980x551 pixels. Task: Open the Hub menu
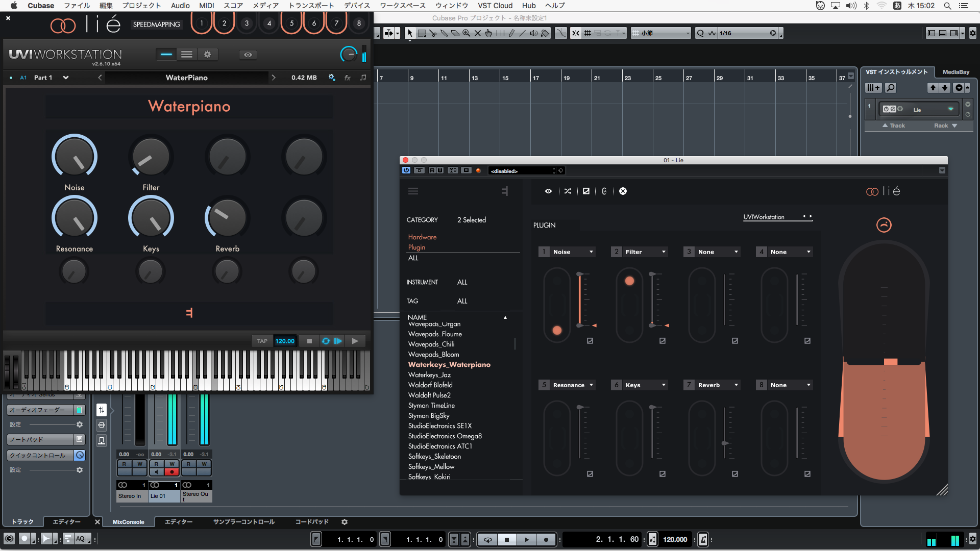[x=529, y=6]
